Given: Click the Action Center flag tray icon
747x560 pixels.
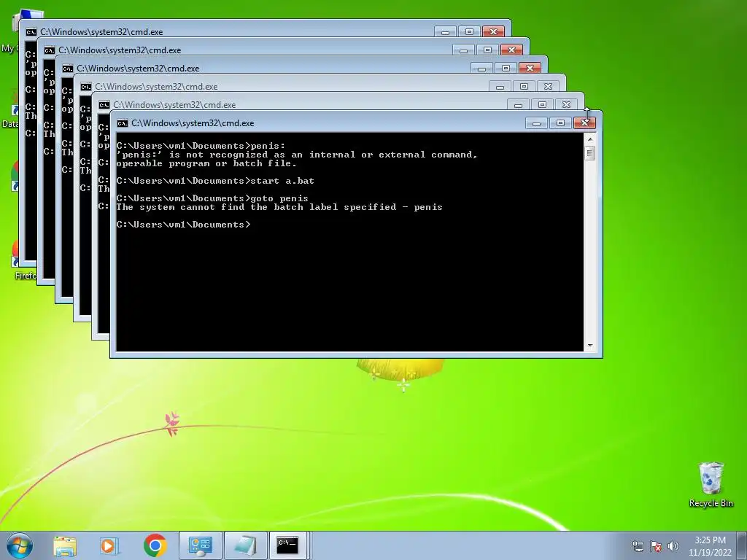Looking at the screenshot, I should click(x=656, y=546).
